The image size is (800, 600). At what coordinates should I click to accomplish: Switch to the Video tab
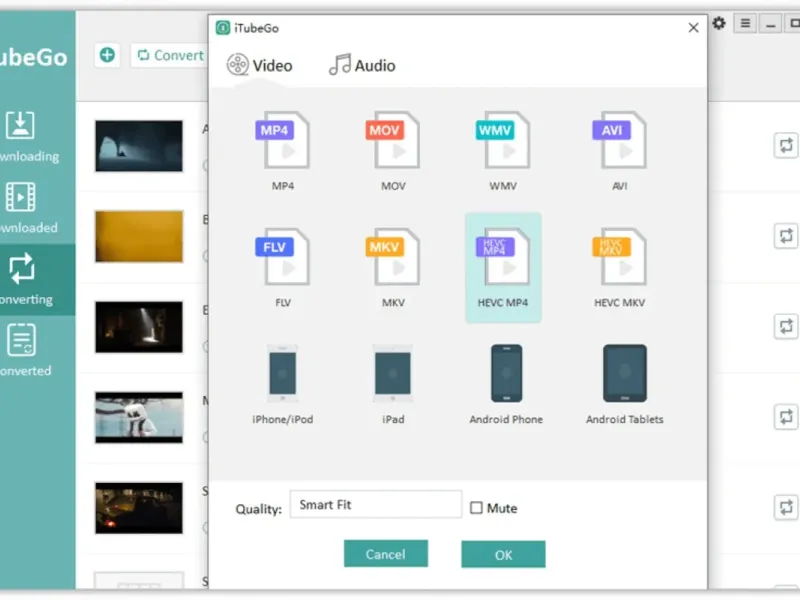[260, 65]
